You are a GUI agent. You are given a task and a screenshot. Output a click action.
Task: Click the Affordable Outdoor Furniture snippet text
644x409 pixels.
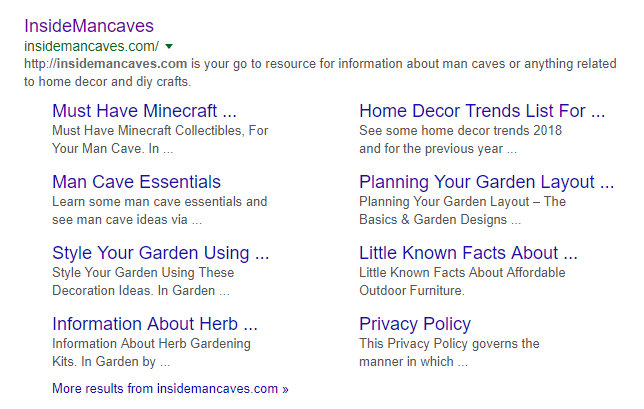(x=462, y=281)
